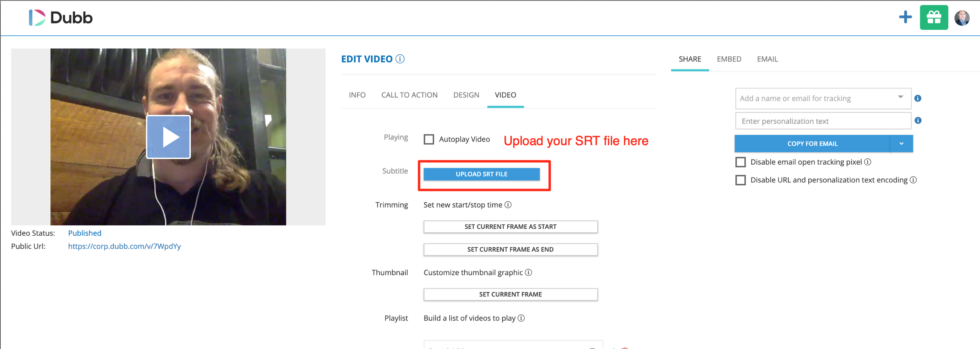Click the Trimming label
980x349 pixels.
pos(391,205)
